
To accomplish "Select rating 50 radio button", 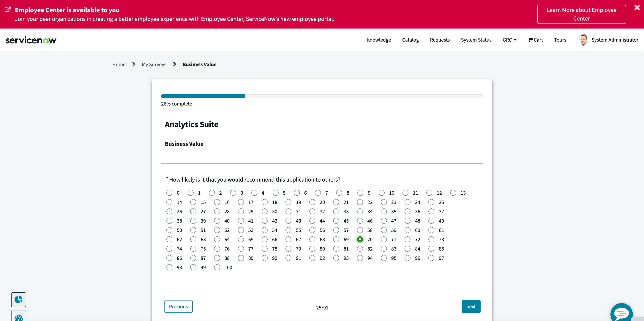I will coord(169,230).
